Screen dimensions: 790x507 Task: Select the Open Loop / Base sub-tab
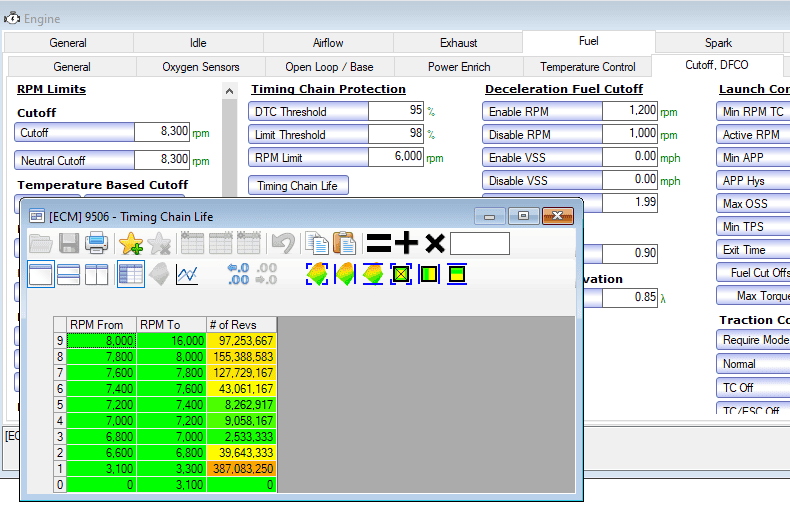click(x=329, y=67)
